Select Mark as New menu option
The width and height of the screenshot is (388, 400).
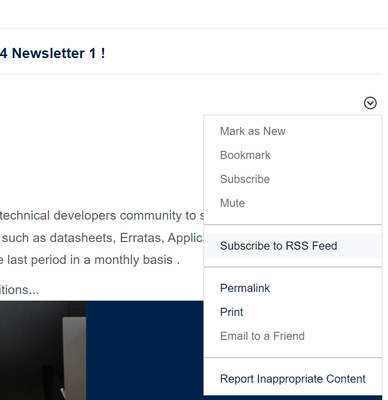click(x=253, y=131)
